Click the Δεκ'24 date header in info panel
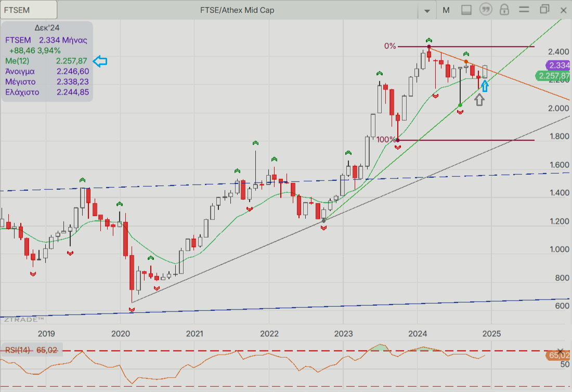Viewport: 572px width, 392px height. click(47, 28)
